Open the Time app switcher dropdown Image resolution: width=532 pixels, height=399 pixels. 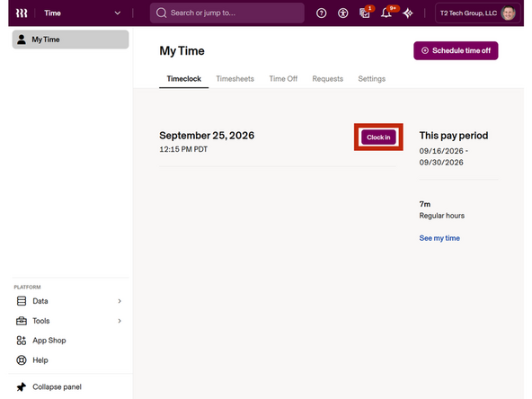83,13
